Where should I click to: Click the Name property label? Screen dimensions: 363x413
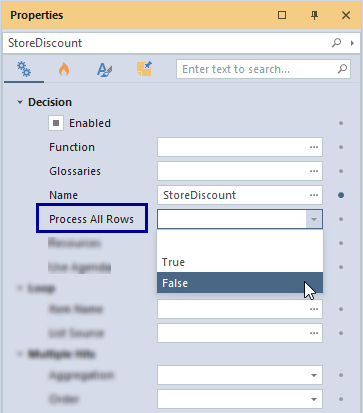63,195
